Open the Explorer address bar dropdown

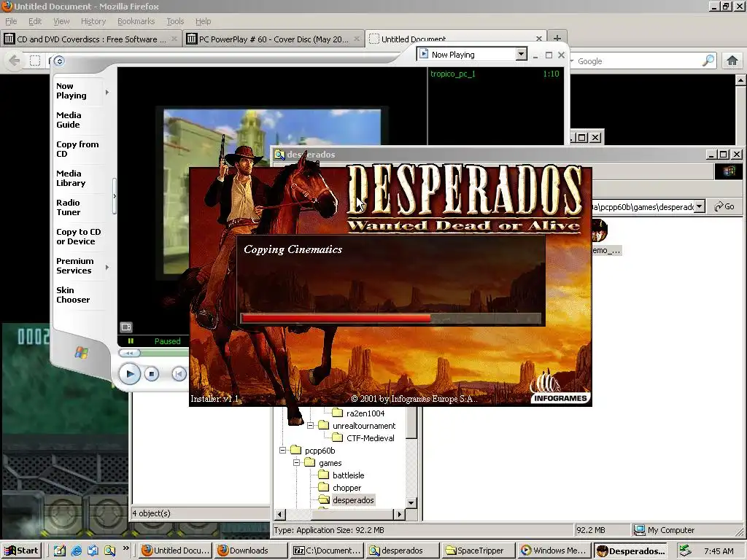pyautogui.click(x=699, y=206)
